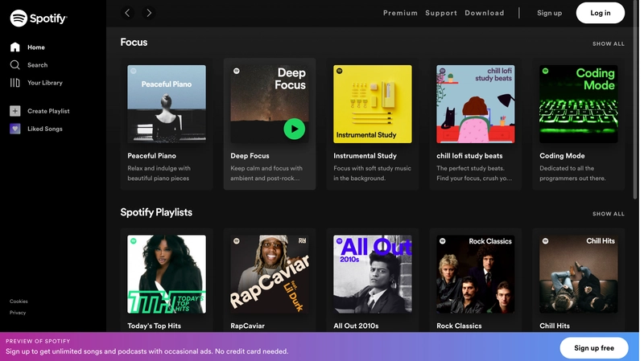Screen dimensions: 644x361
Task: Play the Deep Focus playlist
Action: point(294,129)
